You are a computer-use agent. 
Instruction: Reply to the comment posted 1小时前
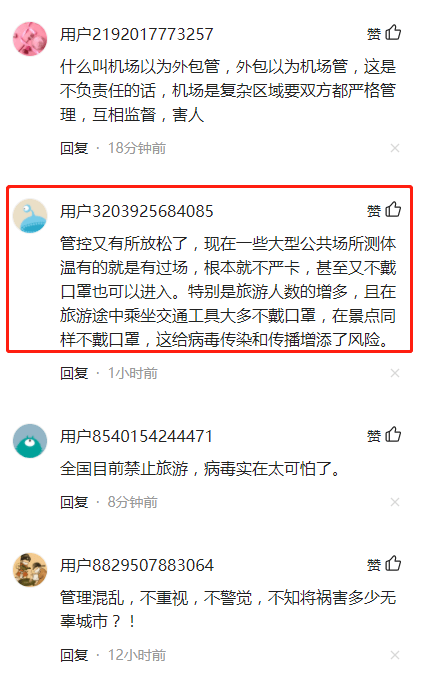point(74,373)
